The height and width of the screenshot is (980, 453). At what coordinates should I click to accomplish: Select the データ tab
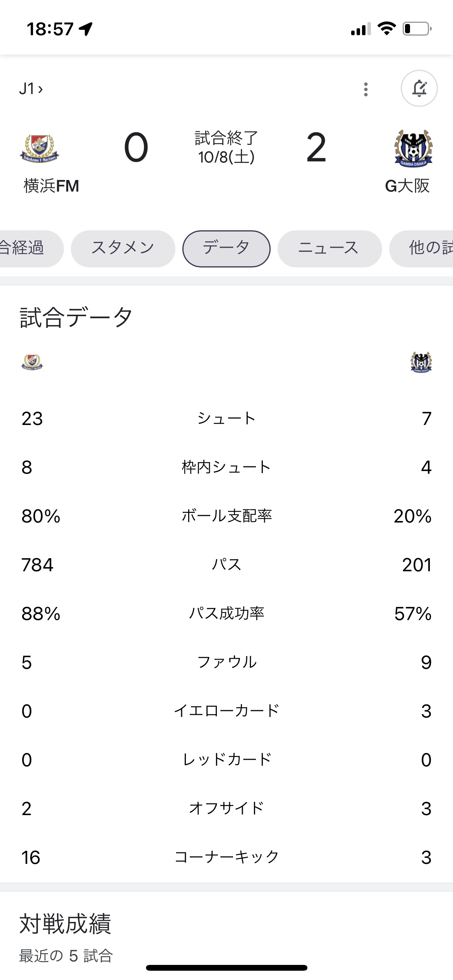click(x=226, y=248)
